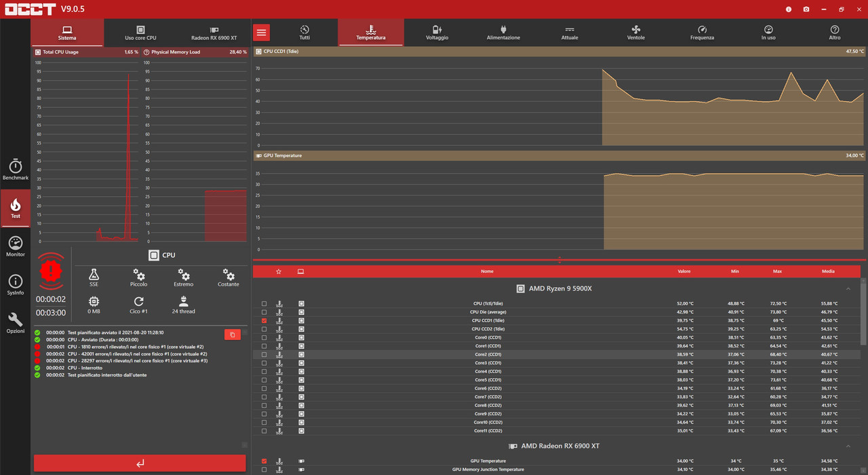This screenshot has width=868, height=475.
Task: Collapse the AMD Radeon RX 6900 XT group
Action: tap(848, 446)
